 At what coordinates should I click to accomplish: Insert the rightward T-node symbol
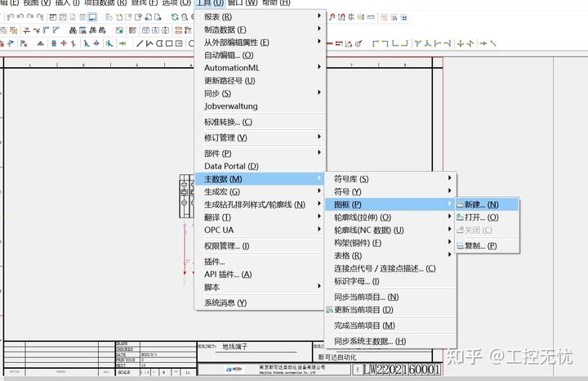(437, 43)
